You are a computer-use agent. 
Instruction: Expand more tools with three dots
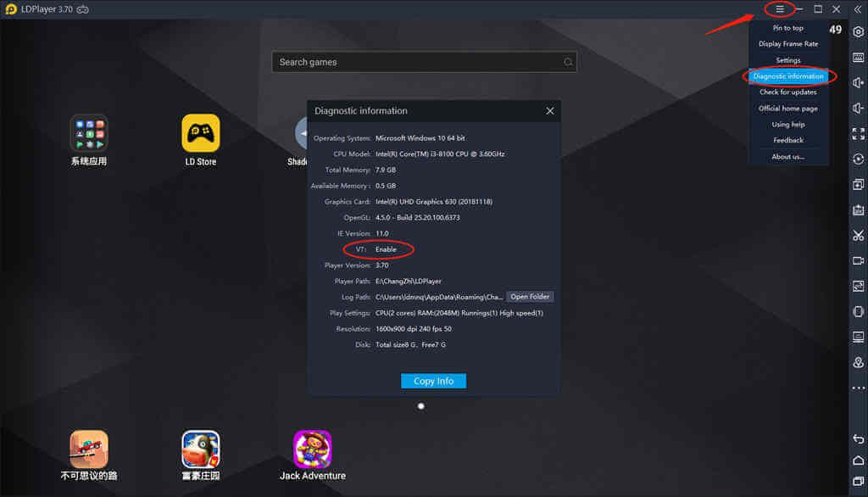click(858, 388)
